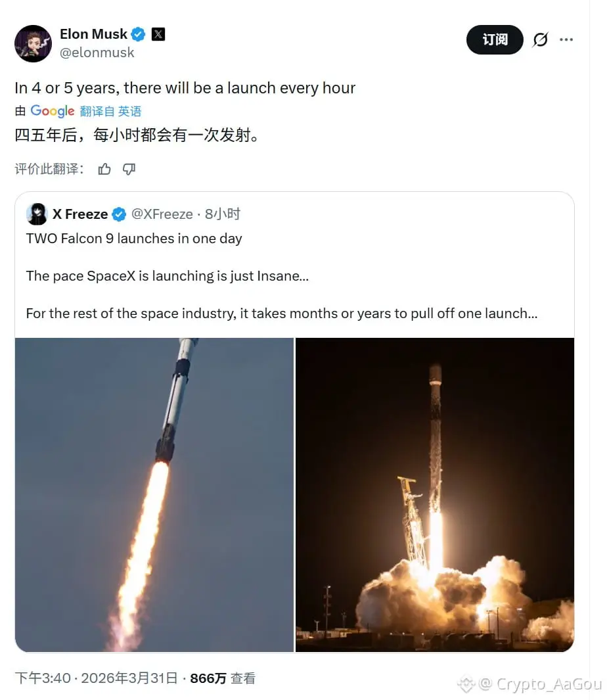
Task: Open the nighttime launchpad liftoff photo
Action: pyautogui.click(x=435, y=495)
